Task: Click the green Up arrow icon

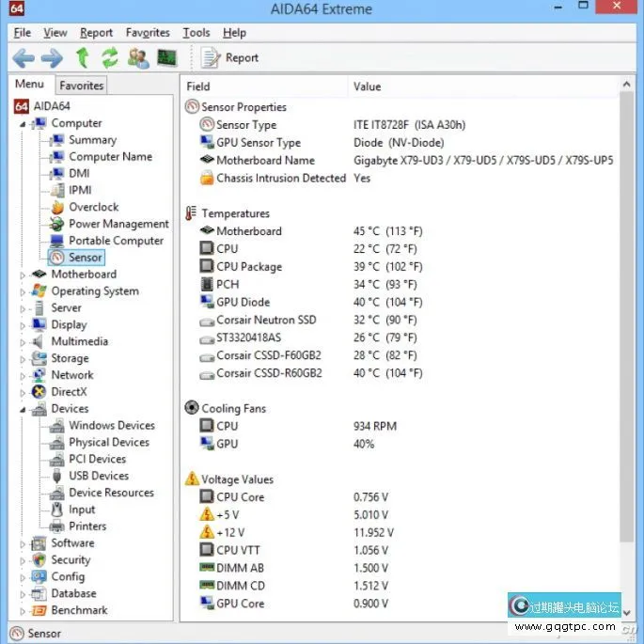Action: tap(82, 58)
